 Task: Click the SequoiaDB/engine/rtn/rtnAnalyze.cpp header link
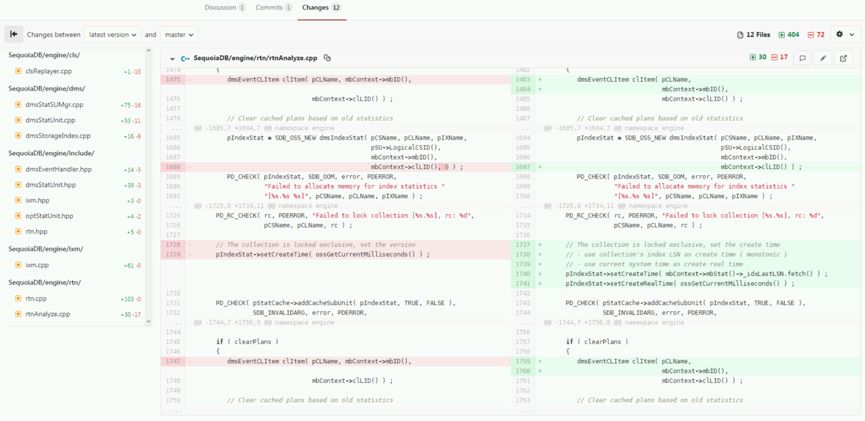[x=255, y=58]
